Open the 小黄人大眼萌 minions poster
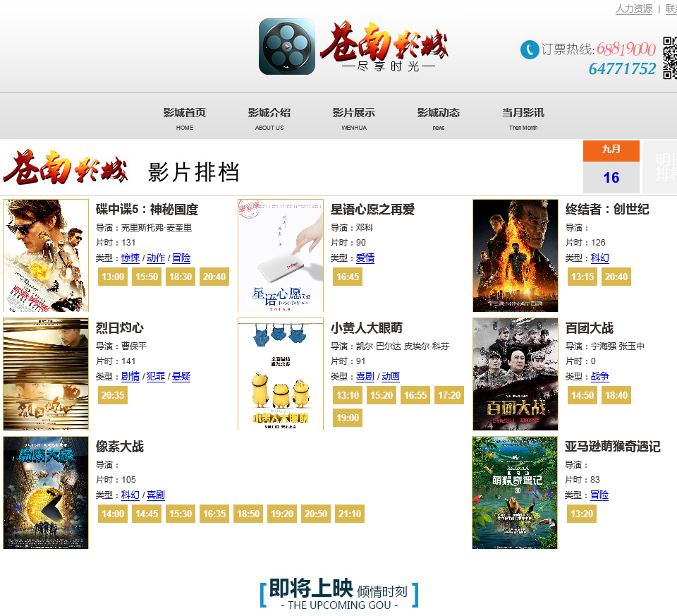677x616 pixels. pos(281,374)
